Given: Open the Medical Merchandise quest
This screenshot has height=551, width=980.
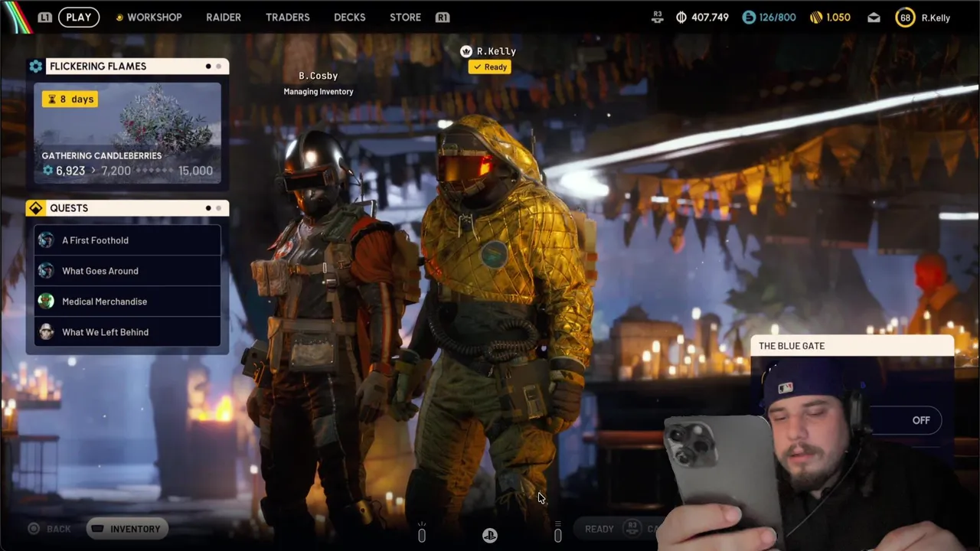Looking at the screenshot, I should 127,302.
